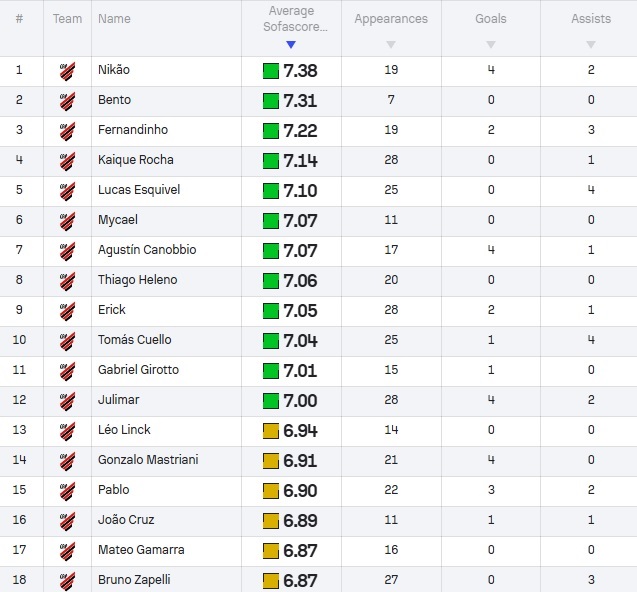Sort table by Goals arrow
Image resolution: width=637 pixels, height=592 pixels.
click(491, 44)
